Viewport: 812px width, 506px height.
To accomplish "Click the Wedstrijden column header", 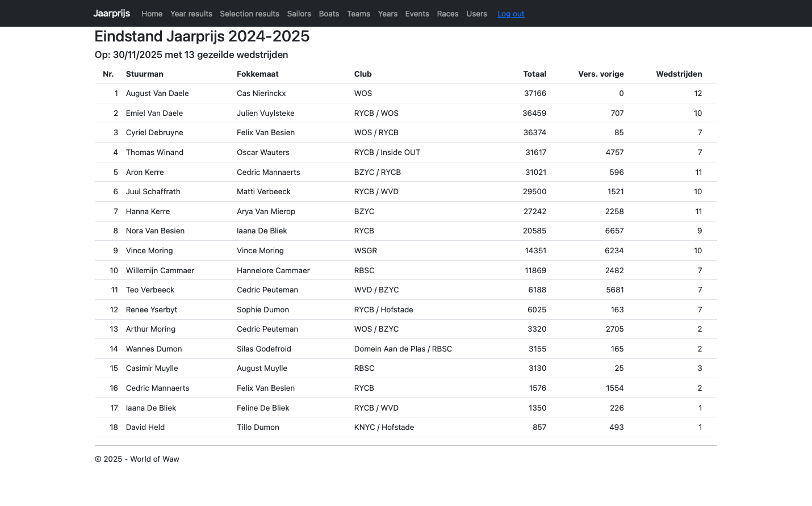I will 679,74.
